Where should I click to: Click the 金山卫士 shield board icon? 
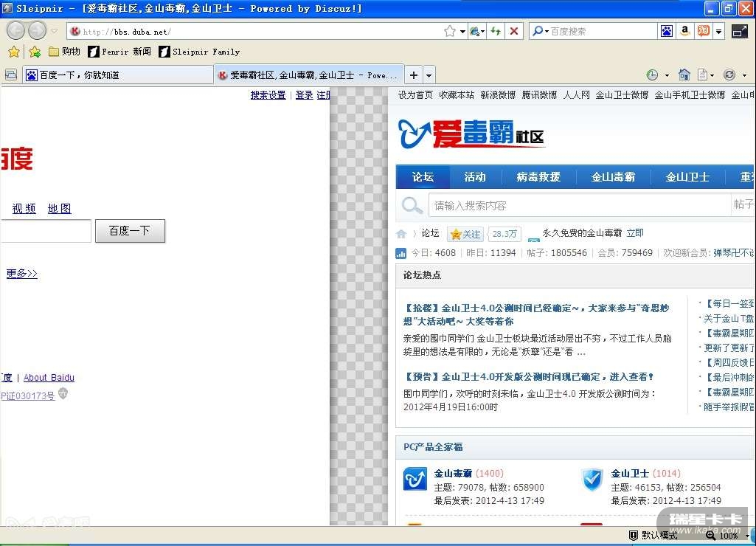592,479
